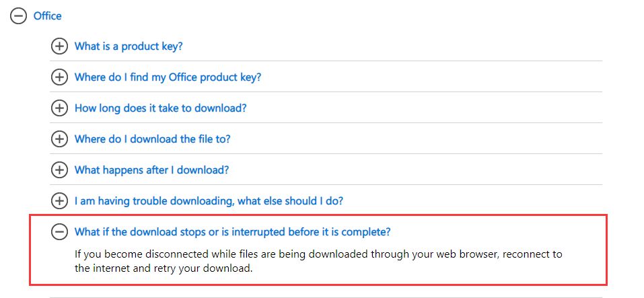Click 'What if the download stops' question link
This screenshot has height=298, width=644.
tap(232, 231)
